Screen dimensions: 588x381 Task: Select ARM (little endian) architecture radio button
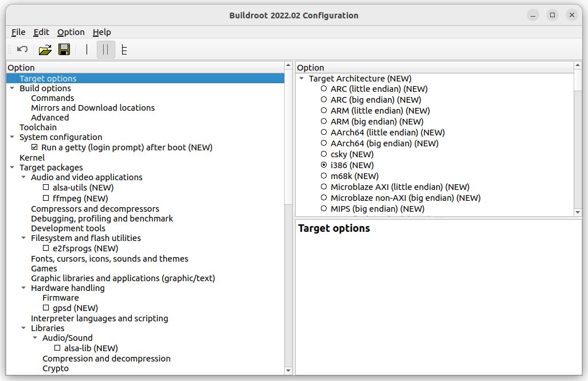(x=324, y=111)
